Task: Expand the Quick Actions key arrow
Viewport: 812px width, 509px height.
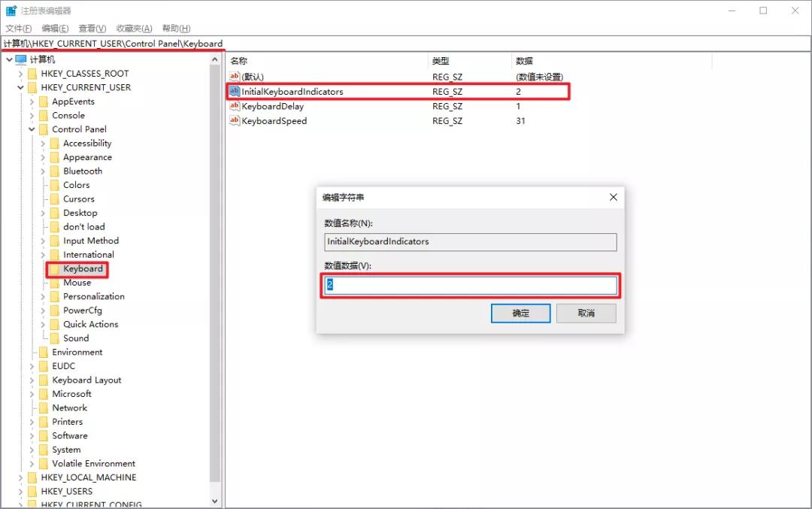Action: pyautogui.click(x=43, y=325)
